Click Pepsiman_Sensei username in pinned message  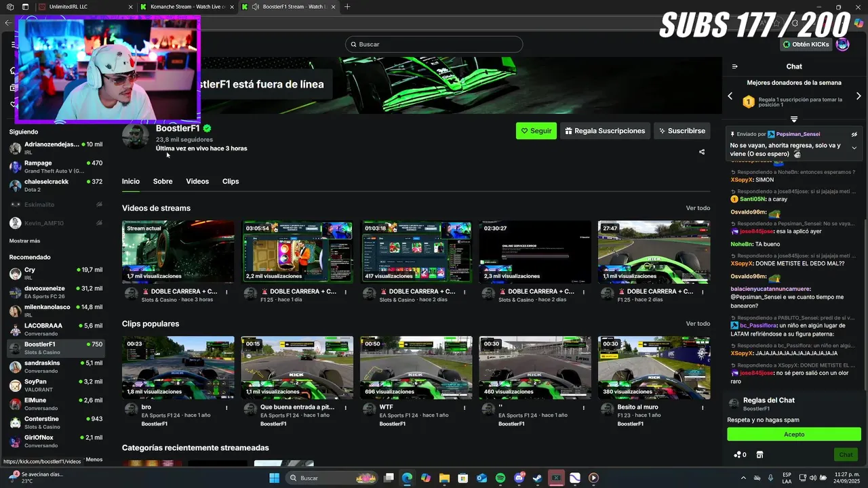798,134
